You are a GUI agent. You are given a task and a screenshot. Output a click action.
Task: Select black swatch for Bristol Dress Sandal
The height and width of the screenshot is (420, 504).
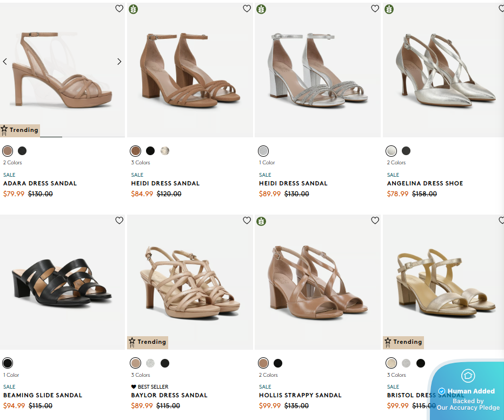click(421, 363)
